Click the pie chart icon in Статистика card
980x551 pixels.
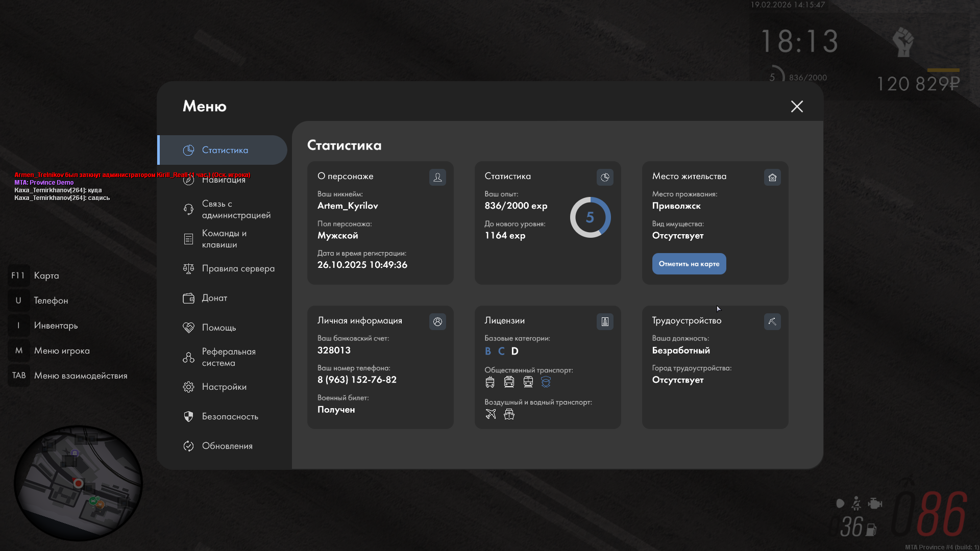(605, 177)
